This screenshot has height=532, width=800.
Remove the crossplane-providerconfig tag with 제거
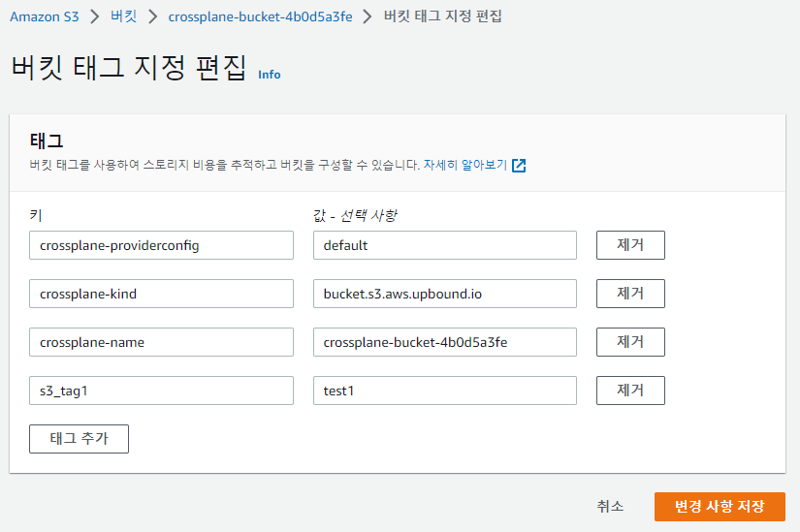point(630,245)
